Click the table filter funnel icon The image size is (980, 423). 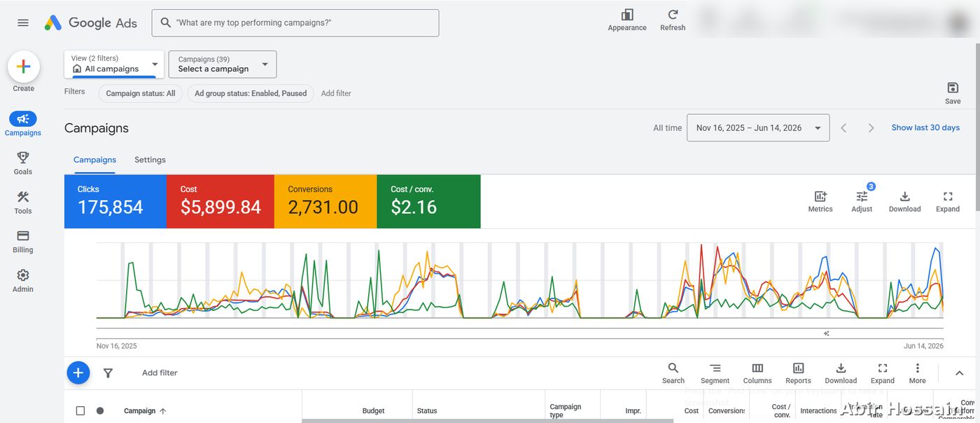click(108, 373)
